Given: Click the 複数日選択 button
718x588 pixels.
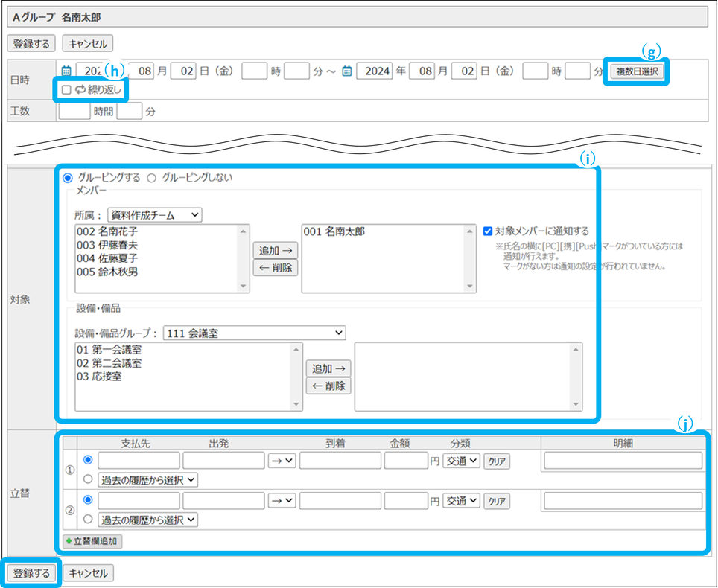Looking at the screenshot, I should (x=636, y=72).
